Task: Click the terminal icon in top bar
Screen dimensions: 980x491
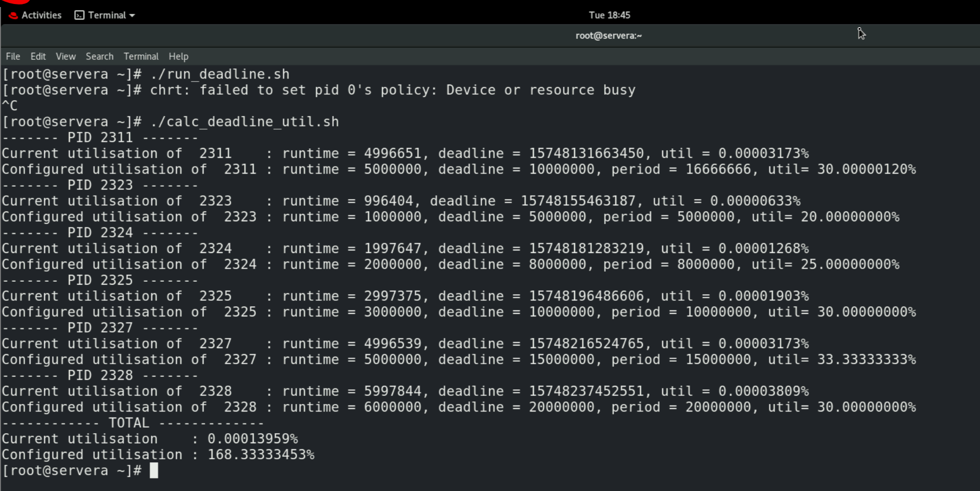Action: coord(79,15)
